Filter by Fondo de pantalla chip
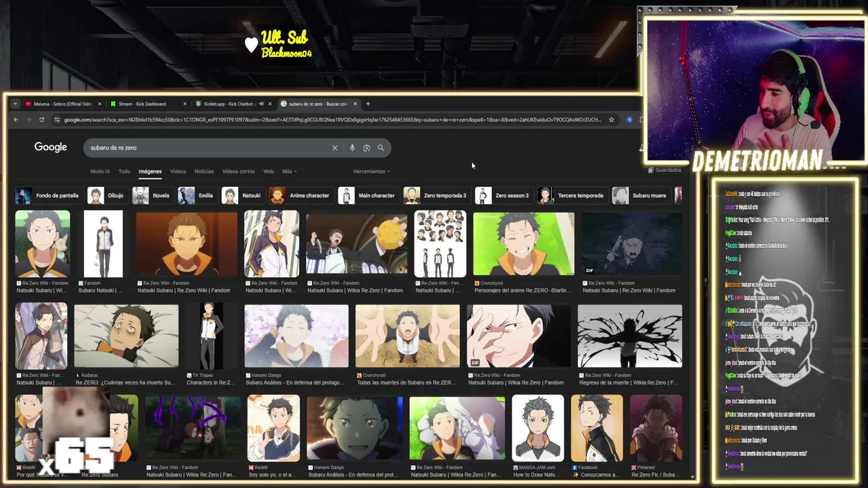 48,195
